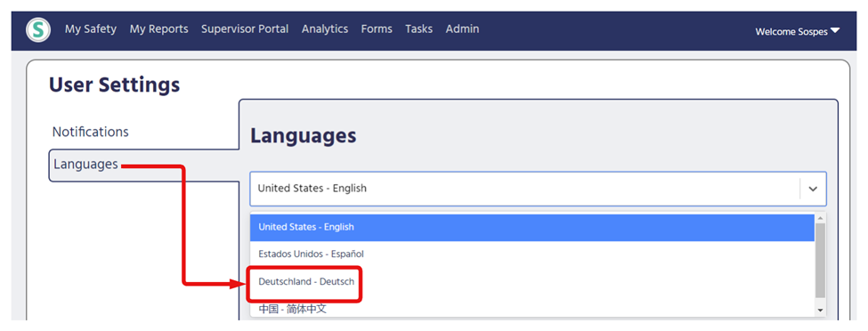This screenshot has height=331, width=868.
Task: Go to the Tasks page
Action: (418, 28)
